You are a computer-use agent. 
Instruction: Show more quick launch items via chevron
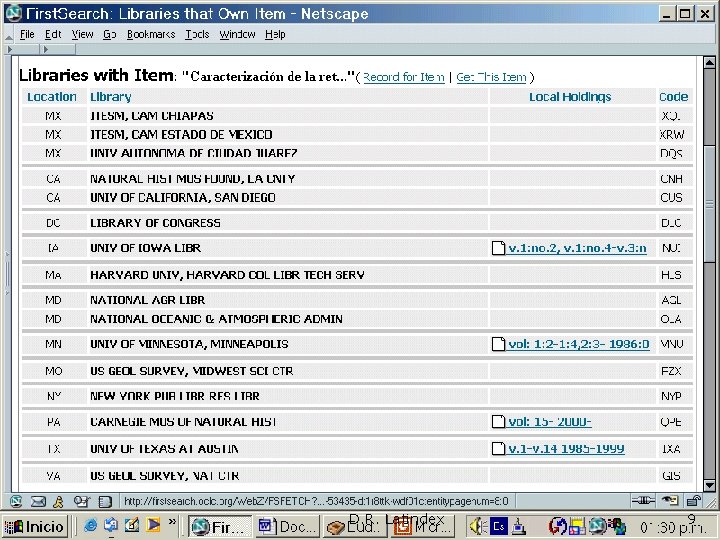(172, 521)
